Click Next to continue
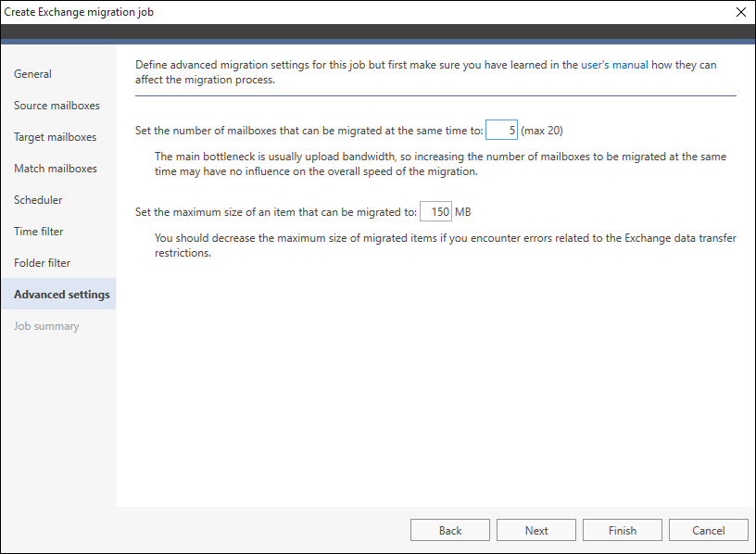The image size is (756, 554). point(536,530)
